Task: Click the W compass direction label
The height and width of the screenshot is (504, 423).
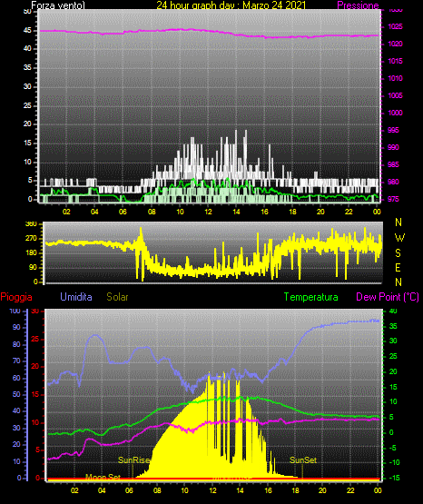Action: [399, 238]
